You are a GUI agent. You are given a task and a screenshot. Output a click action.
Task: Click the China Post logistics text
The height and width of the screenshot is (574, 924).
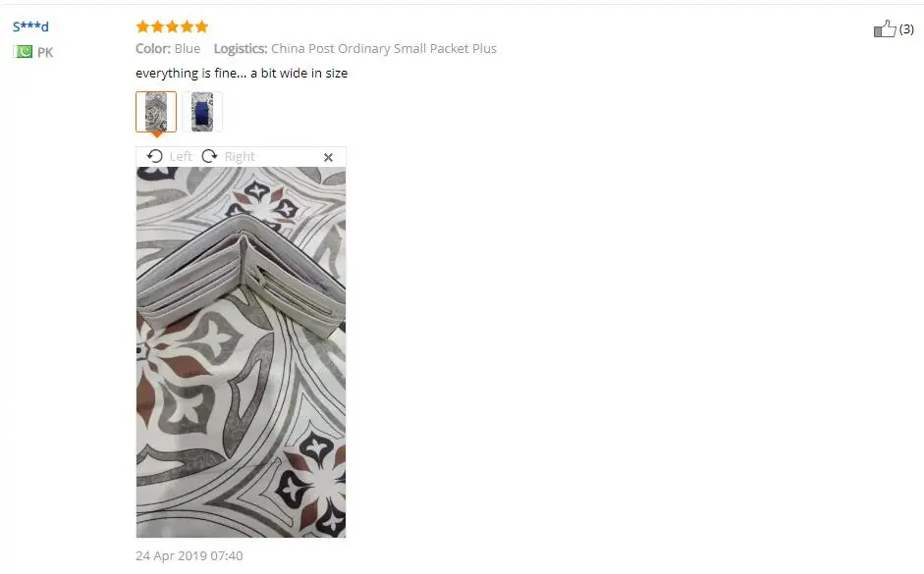tap(384, 48)
